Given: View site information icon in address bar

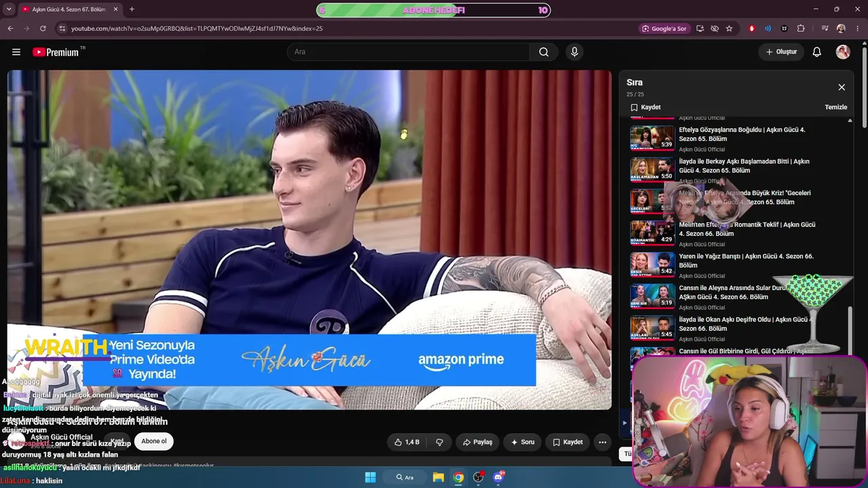Looking at the screenshot, I should click(62, 28).
